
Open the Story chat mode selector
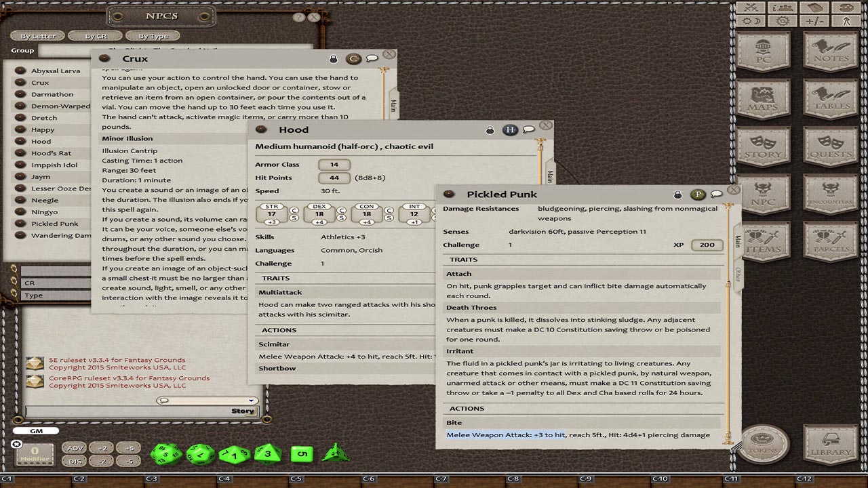click(x=242, y=411)
